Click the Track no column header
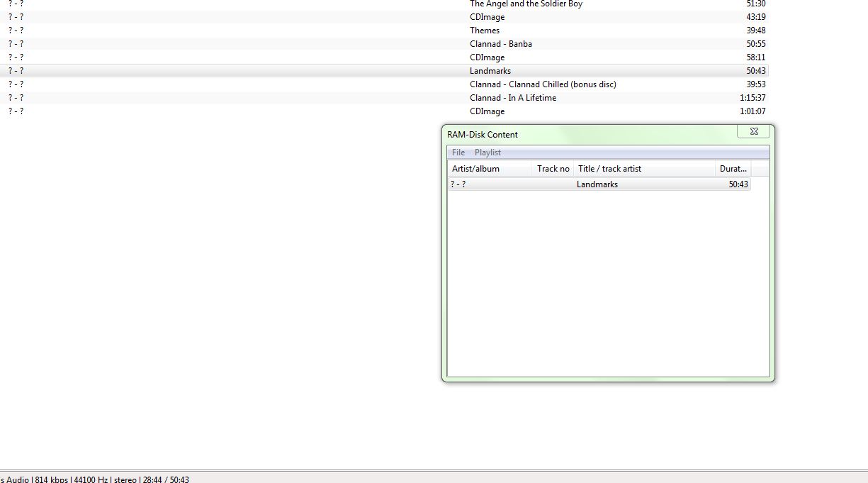The width and height of the screenshot is (868, 483). tap(553, 169)
